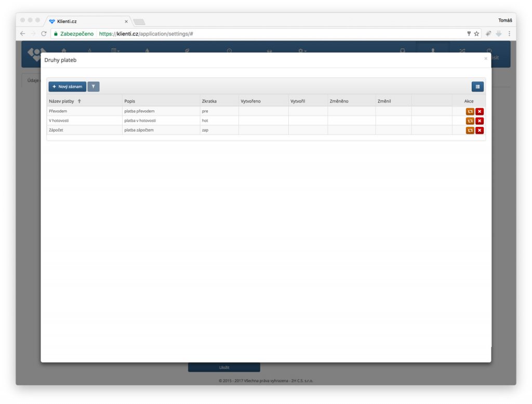Delete the Zápočet payment record
This screenshot has width=532, height=404.
[x=480, y=131]
